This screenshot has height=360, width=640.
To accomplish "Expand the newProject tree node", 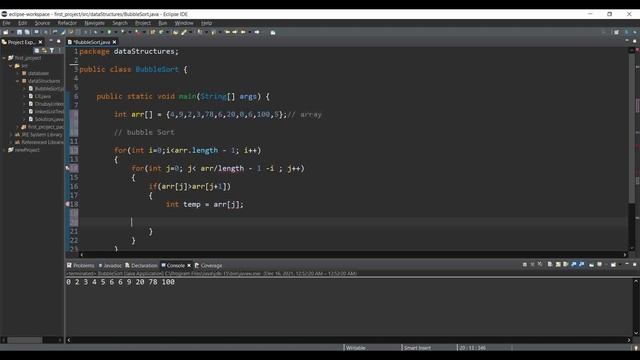I will point(4,150).
